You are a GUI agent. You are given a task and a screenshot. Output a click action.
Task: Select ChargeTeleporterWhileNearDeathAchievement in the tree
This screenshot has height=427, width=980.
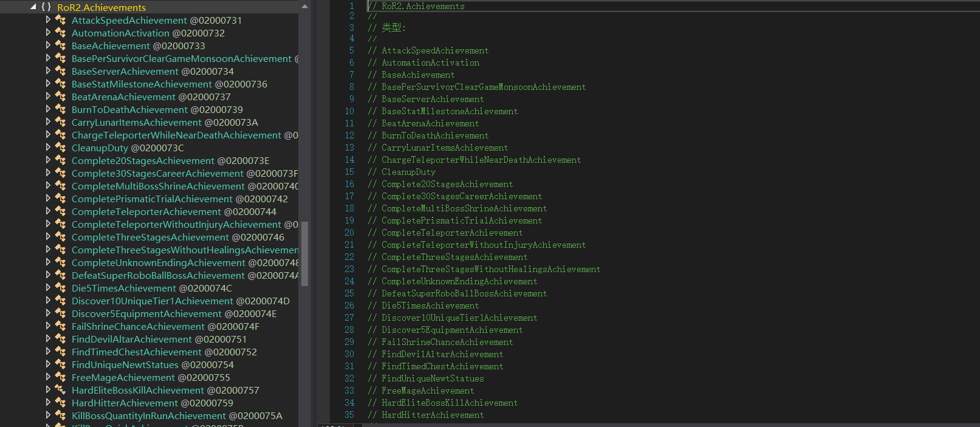coord(185,135)
